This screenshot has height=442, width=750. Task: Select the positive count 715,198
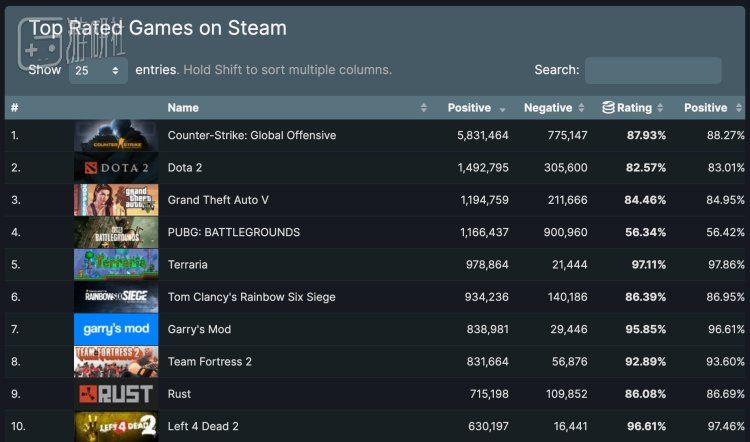tap(489, 394)
